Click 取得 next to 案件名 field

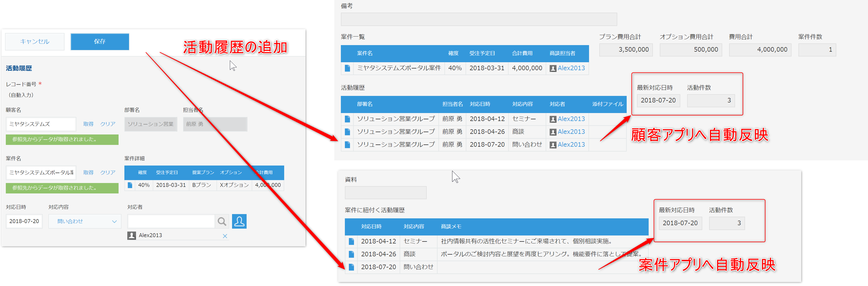point(88,173)
